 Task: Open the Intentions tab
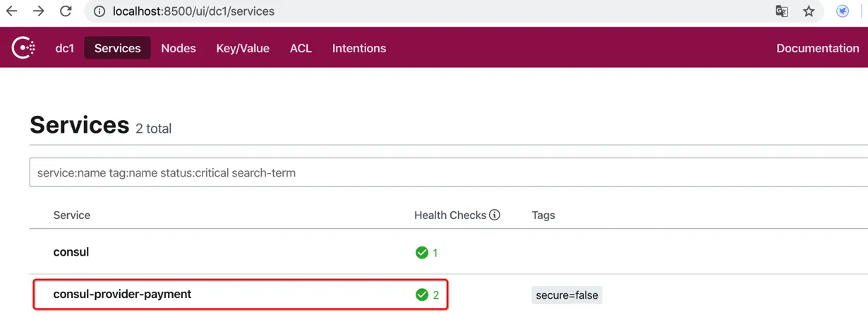coord(359,48)
